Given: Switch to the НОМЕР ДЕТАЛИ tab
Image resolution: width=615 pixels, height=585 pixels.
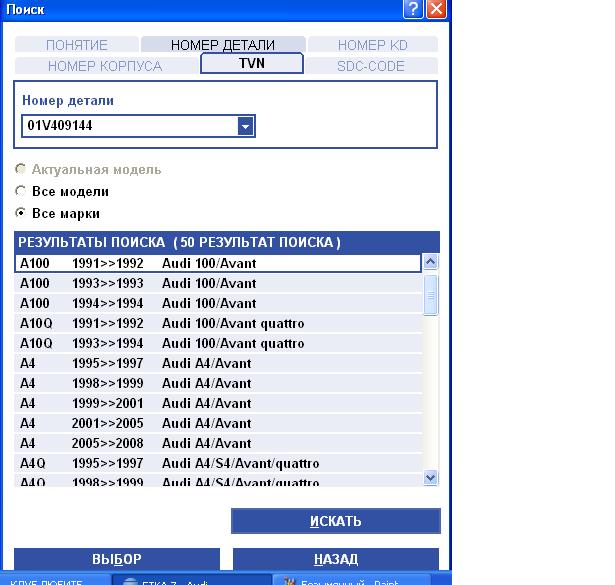Looking at the screenshot, I should point(222,45).
